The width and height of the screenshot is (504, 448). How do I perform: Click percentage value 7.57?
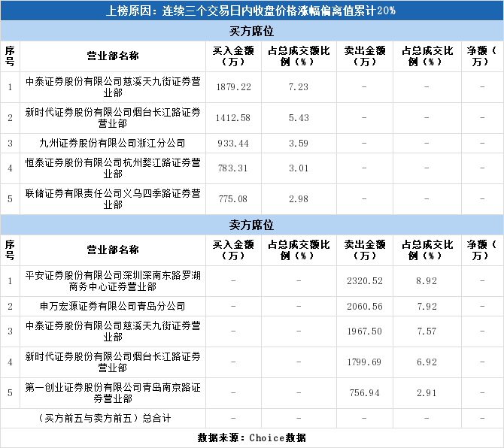427,331
